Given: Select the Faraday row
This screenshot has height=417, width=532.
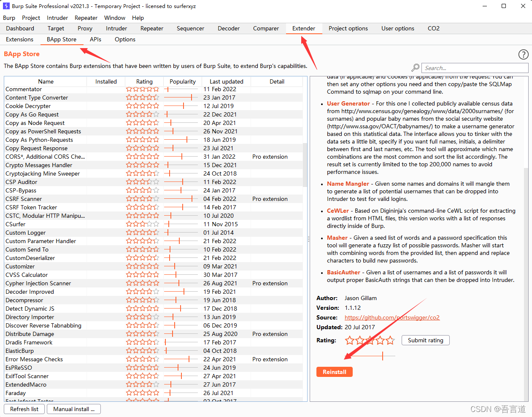Looking at the screenshot, I should pyautogui.click(x=154, y=393).
